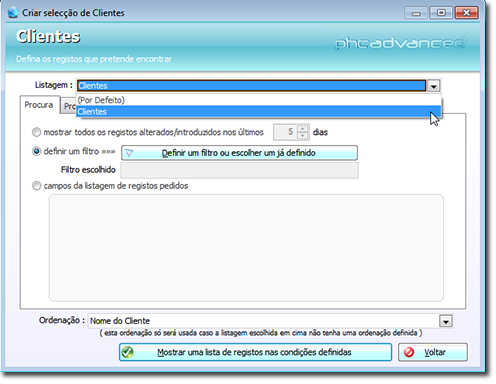Image resolution: width=496 pixels, height=384 pixels.
Task: Close the Criar selecção de Clientes window
Action: [466, 13]
